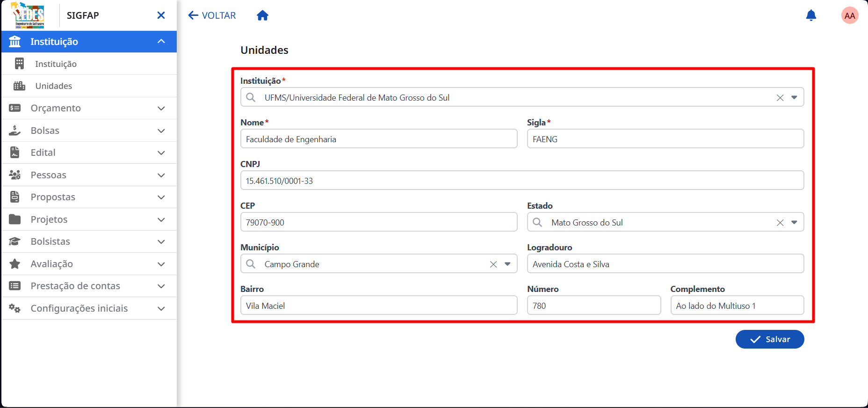The height and width of the screenshot is (408, 868).
Task: Save the unit with Salvar button
Action: pos(770,339)
